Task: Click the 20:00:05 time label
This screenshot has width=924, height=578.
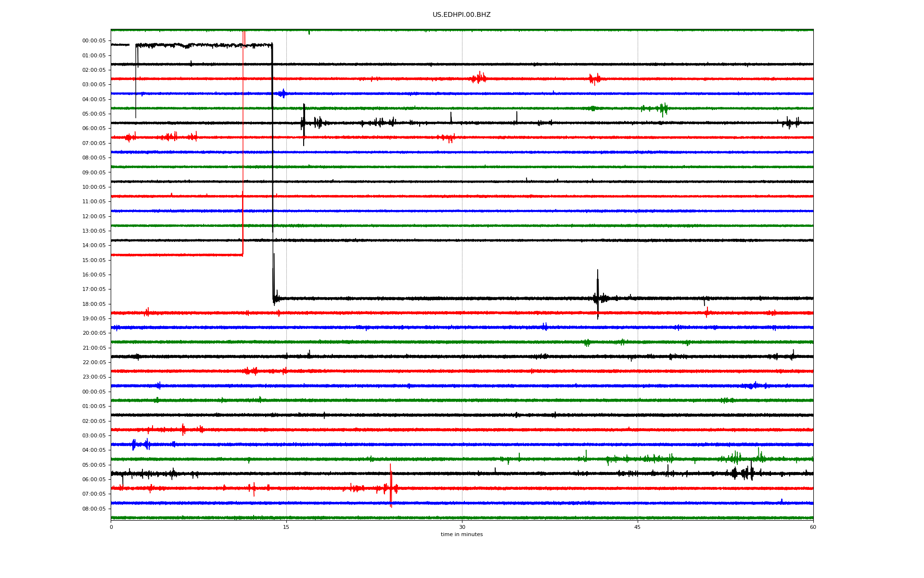Action: pos(94,333)
